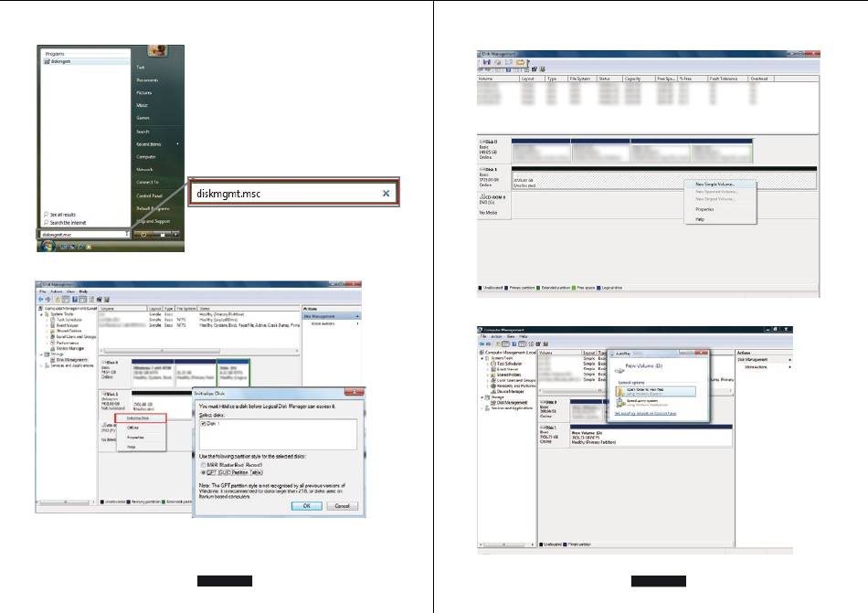Click the Device Manager tree icon
Screen dimensions: 868x613
pyautogui.click(x=53, y=347)
